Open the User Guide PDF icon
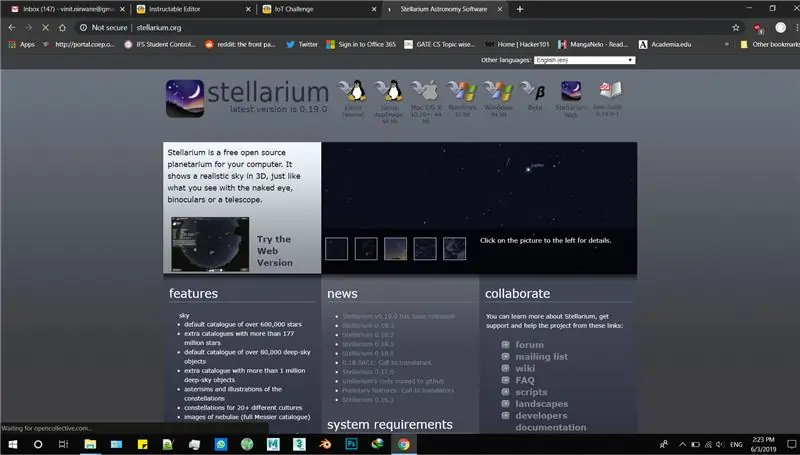Viewport: 800px width, 455px height. click(608, 97)
